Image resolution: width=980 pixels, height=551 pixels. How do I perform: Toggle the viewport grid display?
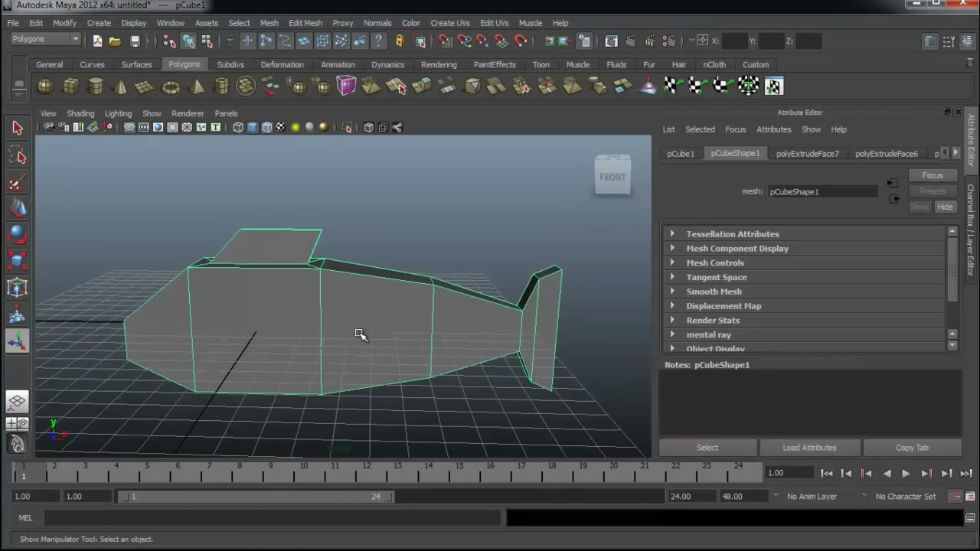tap(129, 127)
